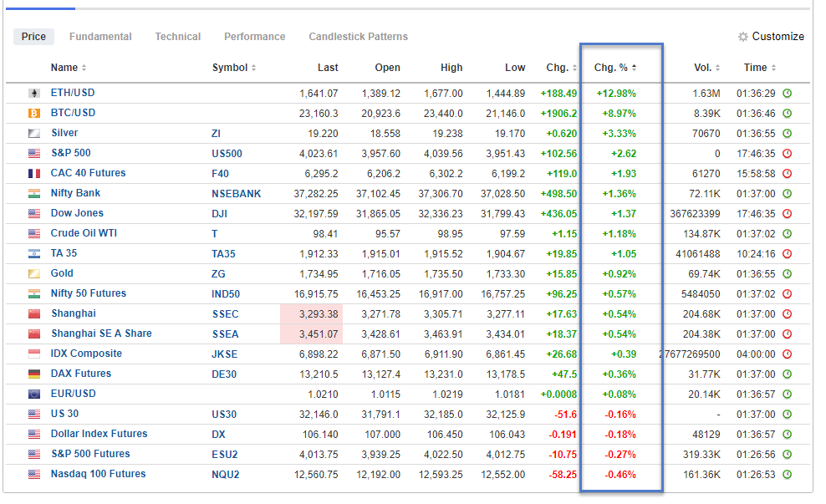The height and width of the screenshot is (504, 826).
Task: Click the NSEBANK symbol text
Action: [x=236, y=194]
